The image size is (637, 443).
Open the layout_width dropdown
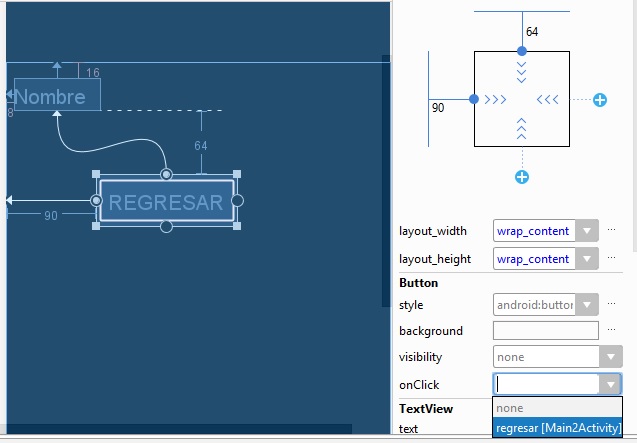588,231
